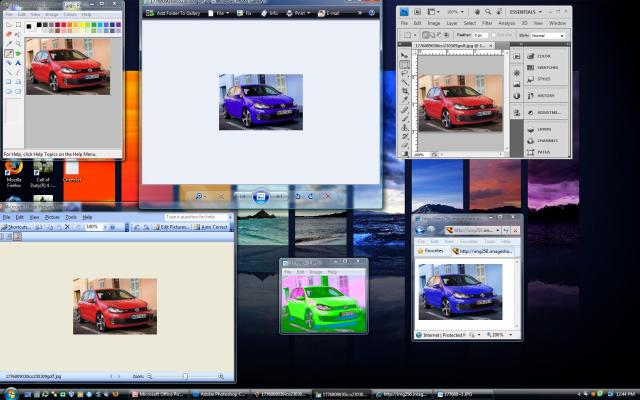Image resolution: width=640 pixels, height=400 pixels.
Task: Select the Clone Stamp tool in Photoshop
Action: tap(404, 127)
